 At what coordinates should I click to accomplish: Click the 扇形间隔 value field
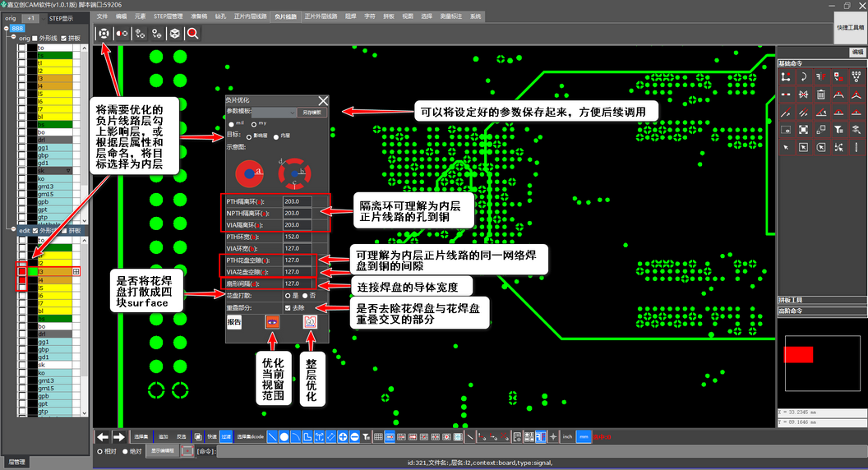click(298, 284)
